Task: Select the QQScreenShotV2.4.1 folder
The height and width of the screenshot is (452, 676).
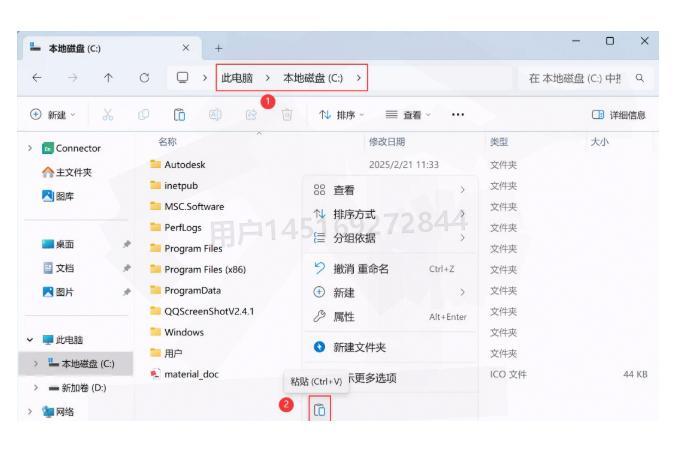Action: coord(202,311)
